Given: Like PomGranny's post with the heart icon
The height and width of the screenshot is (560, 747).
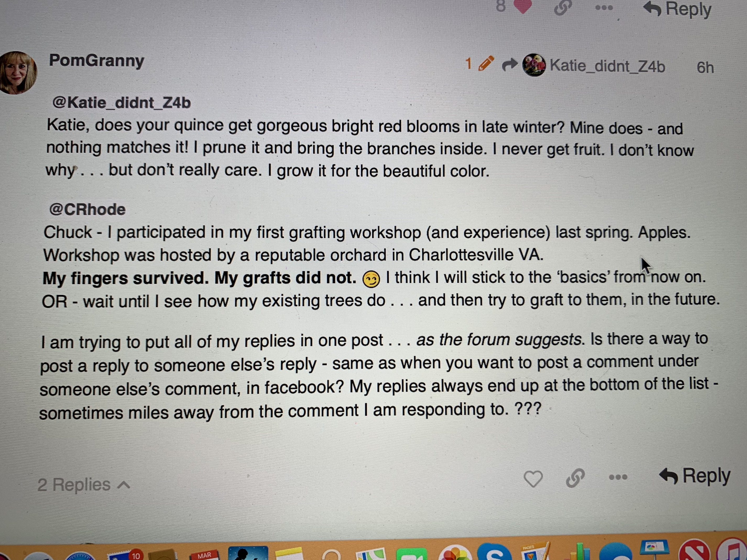Looking at the screenshot, I should (x=533, y=479).
